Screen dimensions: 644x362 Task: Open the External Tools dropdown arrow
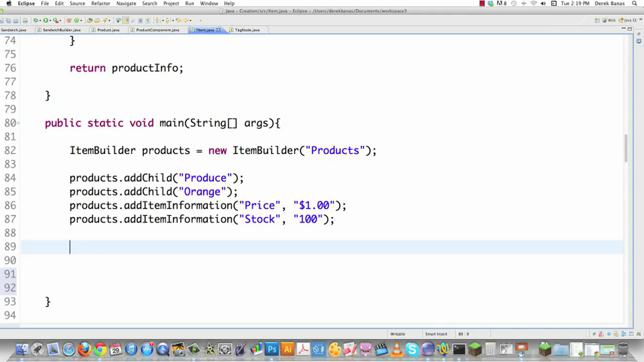pyautogui.click(x=60, y=21)
